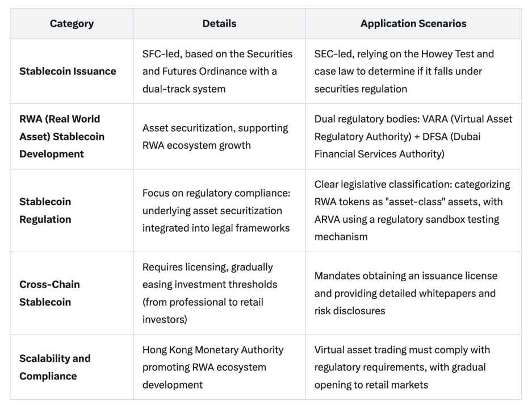Select the Hong Kong Monetary Authority cell
Screen dimensions: 532x409
point(212,367)
